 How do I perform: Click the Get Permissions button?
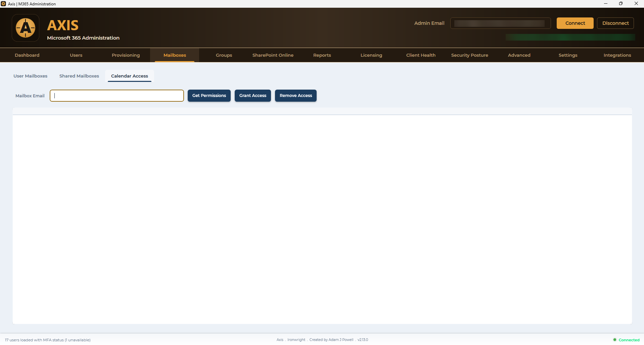209,96
